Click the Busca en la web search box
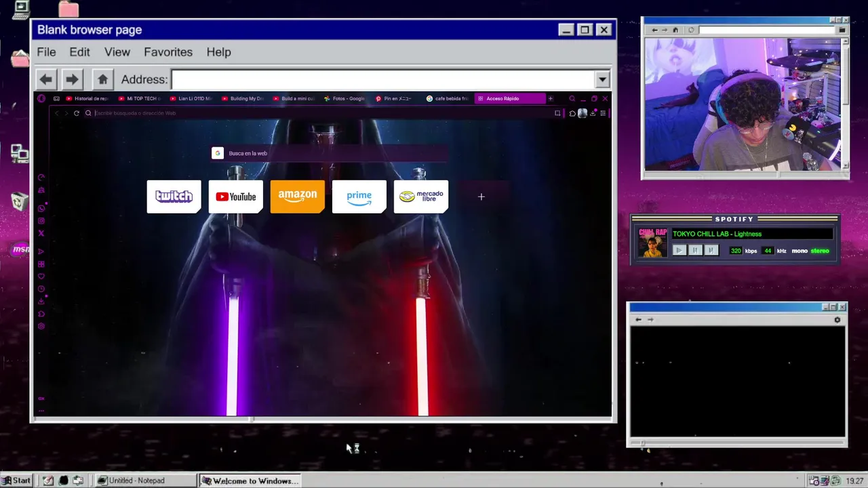The height and width of the screenshot is (488, 868). tap(329, 153)
